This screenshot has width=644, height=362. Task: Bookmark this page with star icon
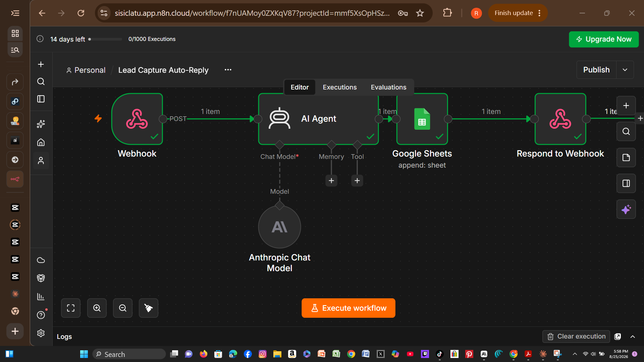pos(420,13)
